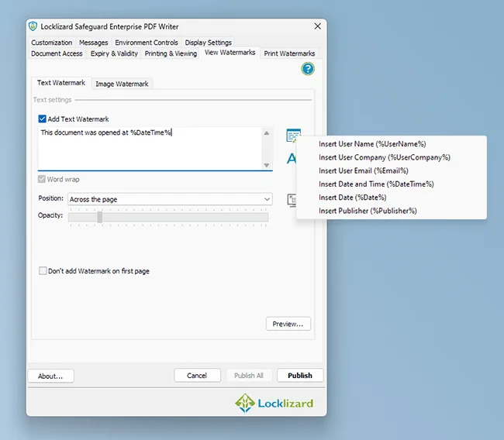Screen dimensions: 504x440
Task: Choose Insert Publisher (%Publisher%)
Action: 392,211
